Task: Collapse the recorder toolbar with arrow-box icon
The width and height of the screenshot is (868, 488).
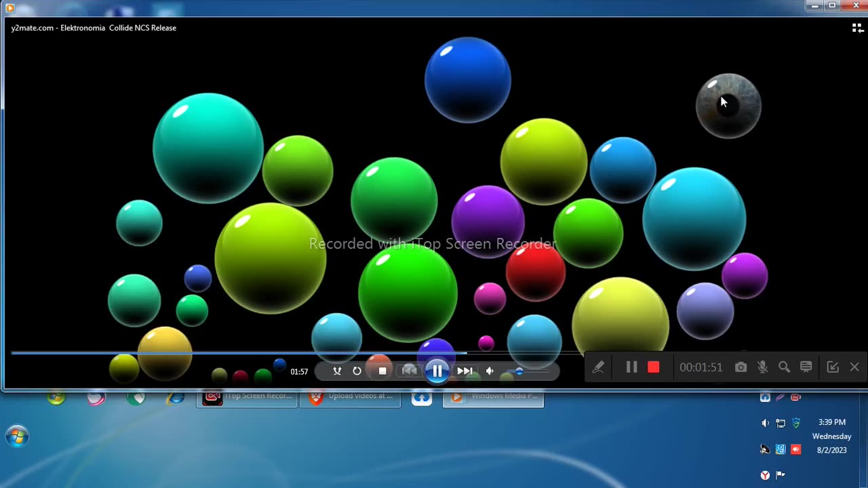Action: tap(833, 367)
